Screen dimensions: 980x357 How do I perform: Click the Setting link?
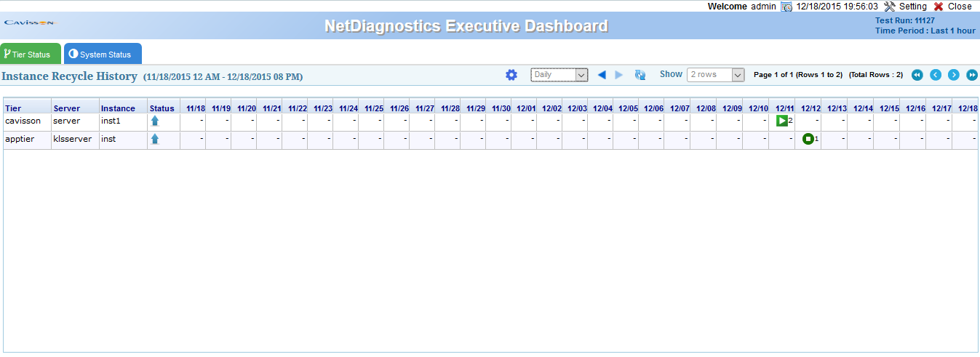point(913,6)
